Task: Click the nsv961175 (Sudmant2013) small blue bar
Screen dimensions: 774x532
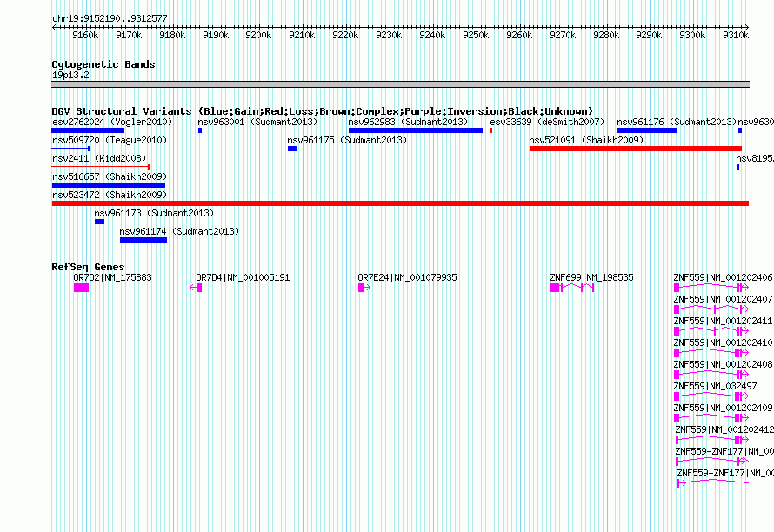Action: pos(292,149)
